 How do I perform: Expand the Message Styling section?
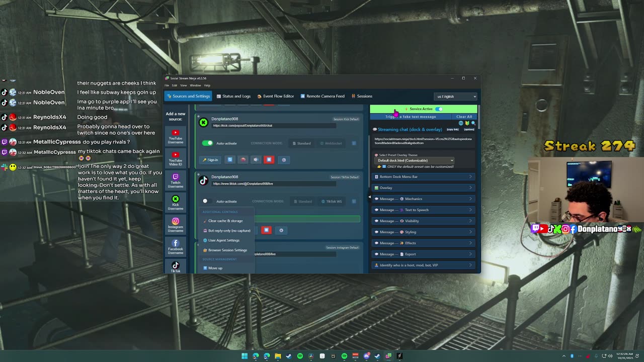(423, 232)
